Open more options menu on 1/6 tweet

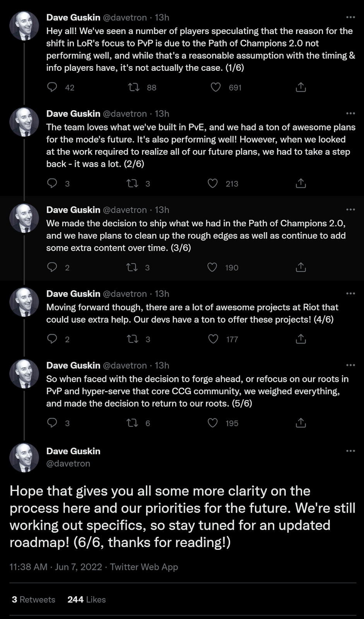click(x=350, y=17)
